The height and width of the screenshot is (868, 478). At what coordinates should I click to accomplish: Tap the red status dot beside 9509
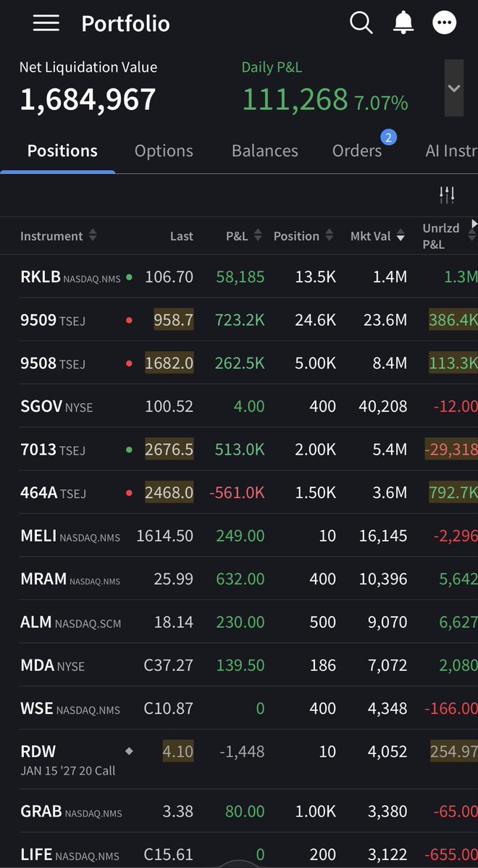[x=129, y=320]
